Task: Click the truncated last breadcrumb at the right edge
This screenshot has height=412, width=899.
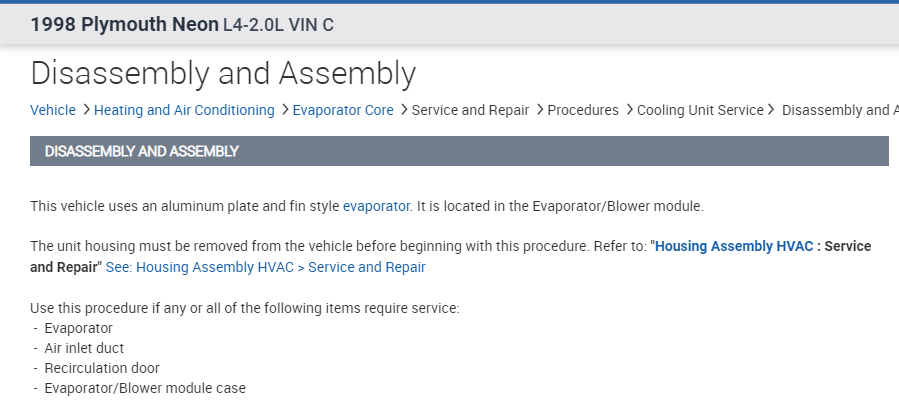Action: click(839, 110)
